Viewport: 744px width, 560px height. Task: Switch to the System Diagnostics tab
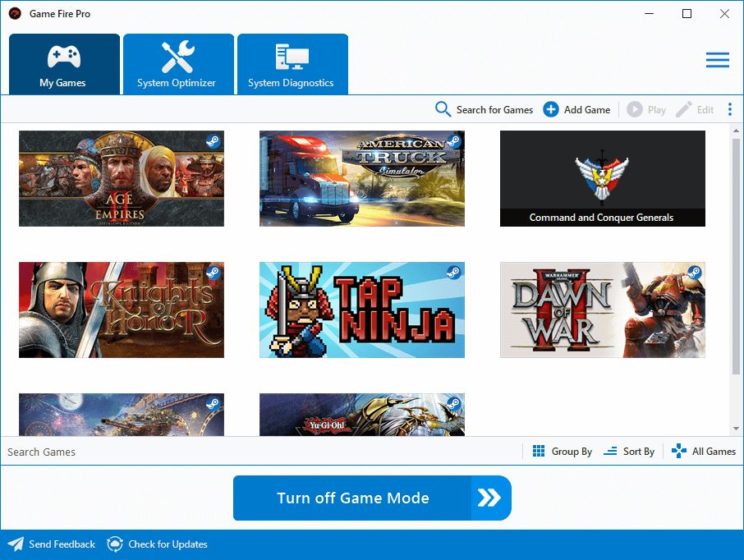pos(292,64)
